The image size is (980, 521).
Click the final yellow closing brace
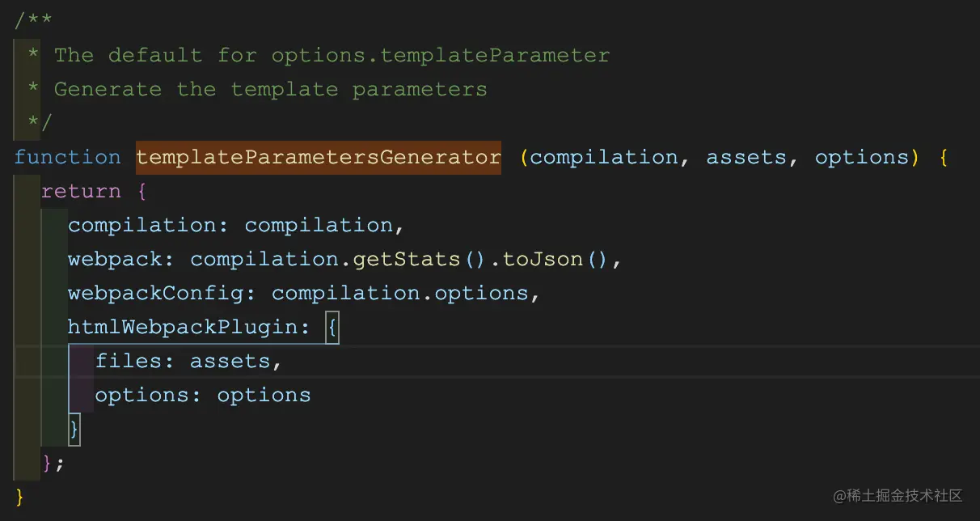click(x=20, y=496)
